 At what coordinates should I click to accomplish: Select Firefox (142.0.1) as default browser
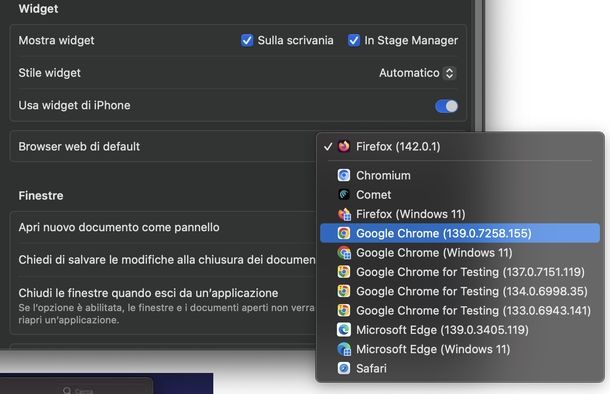[460, 147]
